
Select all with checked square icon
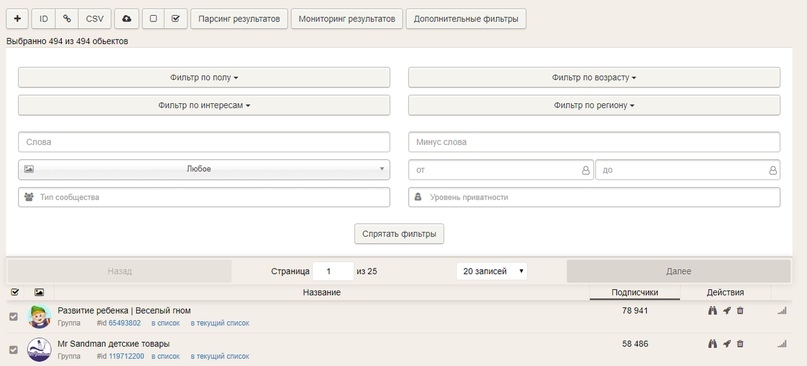[x=176, y=19]
